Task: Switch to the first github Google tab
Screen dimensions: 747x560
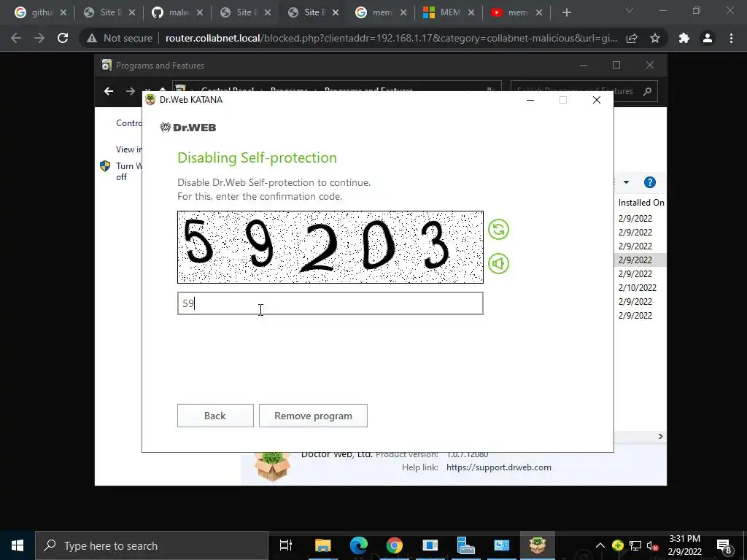Action: tap(40, 13)
